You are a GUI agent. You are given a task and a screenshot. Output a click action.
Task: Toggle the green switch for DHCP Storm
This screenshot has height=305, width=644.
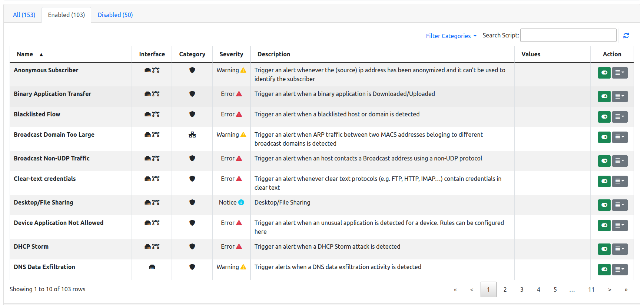[x=604, y=249]
